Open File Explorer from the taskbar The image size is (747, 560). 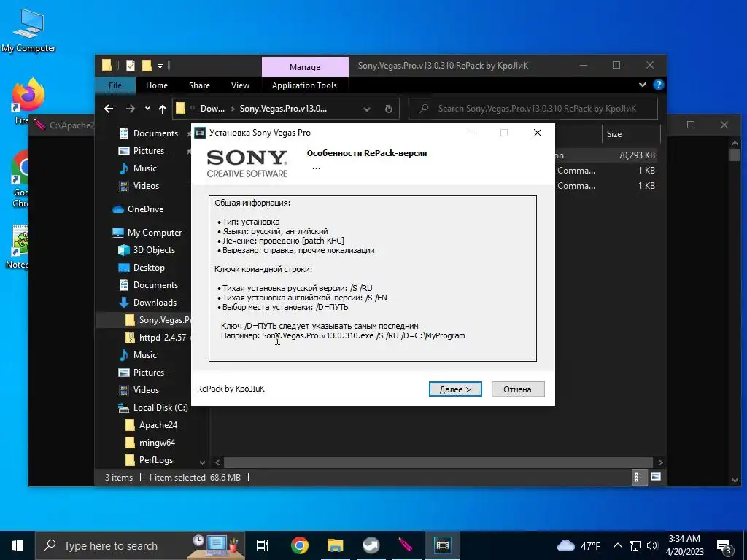tap(335, 545)
